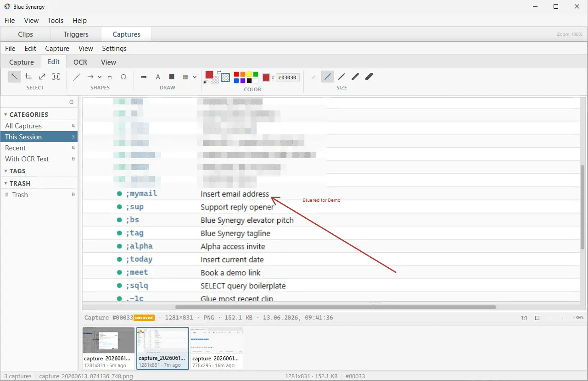Select the thumbnail captured 7m ago
The width and height of the screenshot is (588, 381).
click(162, 348)
